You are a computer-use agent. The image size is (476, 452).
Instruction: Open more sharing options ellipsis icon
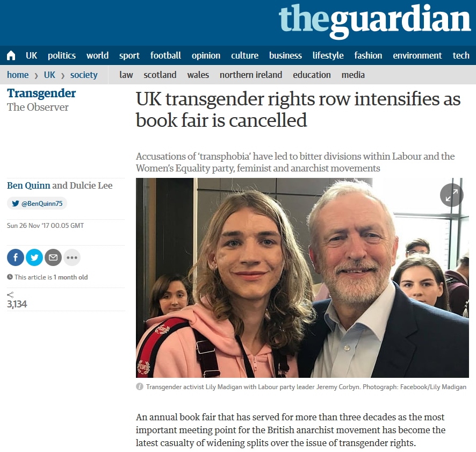pos(72,257)
